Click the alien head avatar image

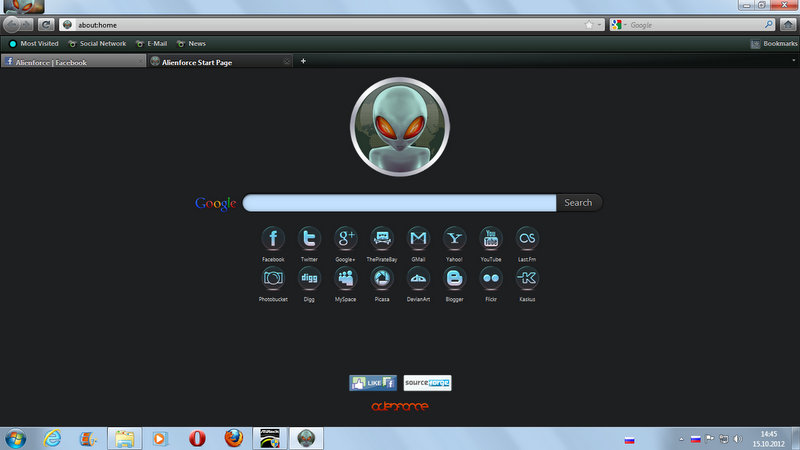[400, 127]
